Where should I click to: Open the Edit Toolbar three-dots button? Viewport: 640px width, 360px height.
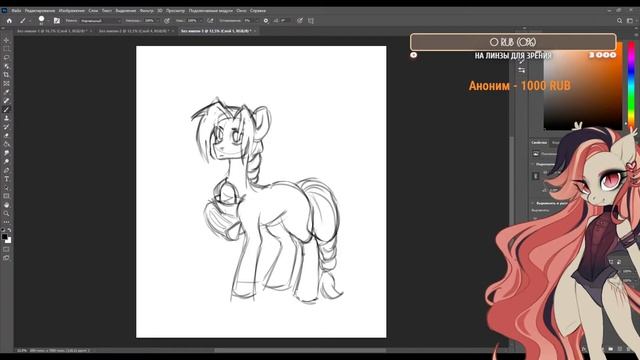point(6,222)
